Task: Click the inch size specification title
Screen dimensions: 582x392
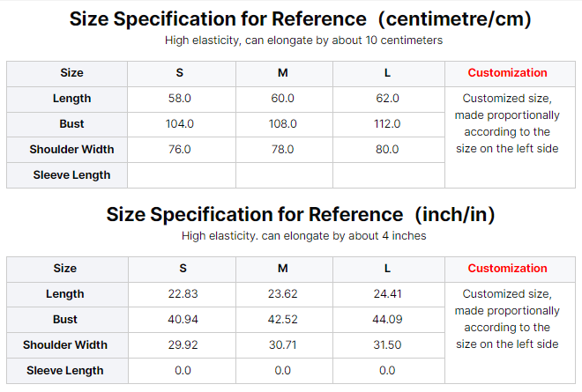Action: pos(300,215)
